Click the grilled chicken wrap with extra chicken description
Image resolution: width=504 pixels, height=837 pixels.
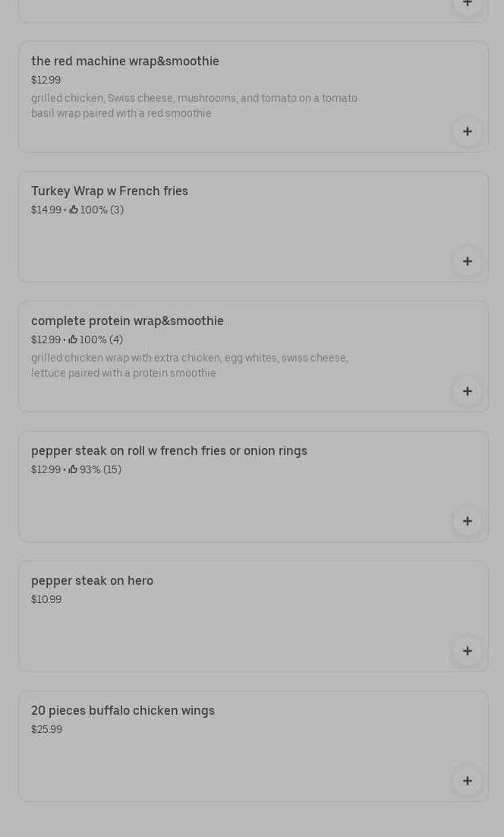pos(189,365)
